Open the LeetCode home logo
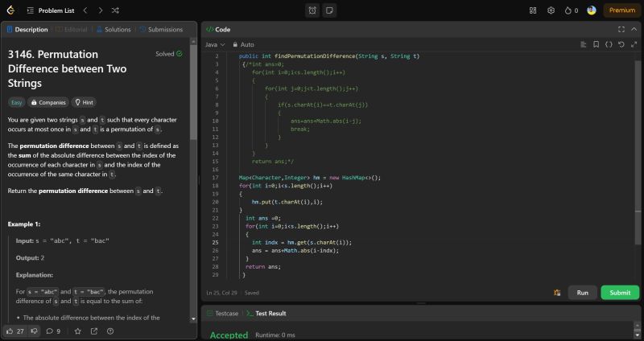 pos(10,10)
